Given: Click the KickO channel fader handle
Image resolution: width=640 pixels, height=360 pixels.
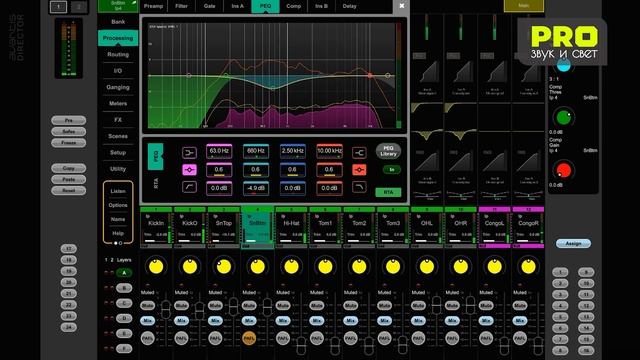Looking at the screenshot, I should point(200,311).
